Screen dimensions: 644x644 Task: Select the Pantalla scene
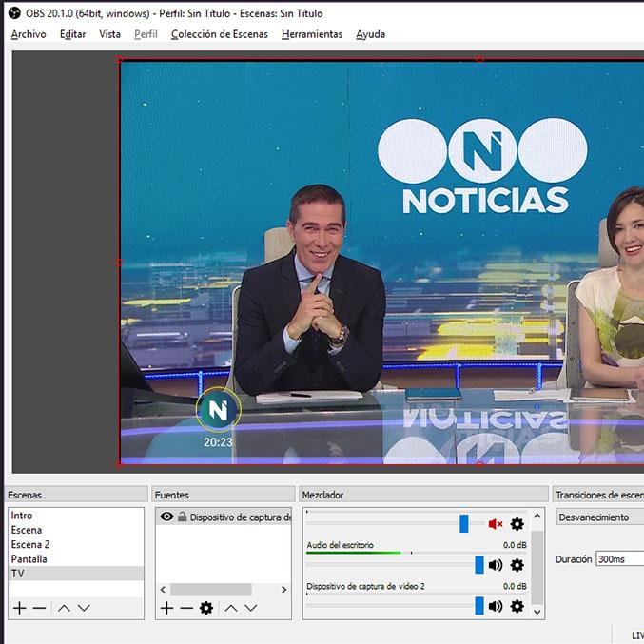tap(76, 559)
